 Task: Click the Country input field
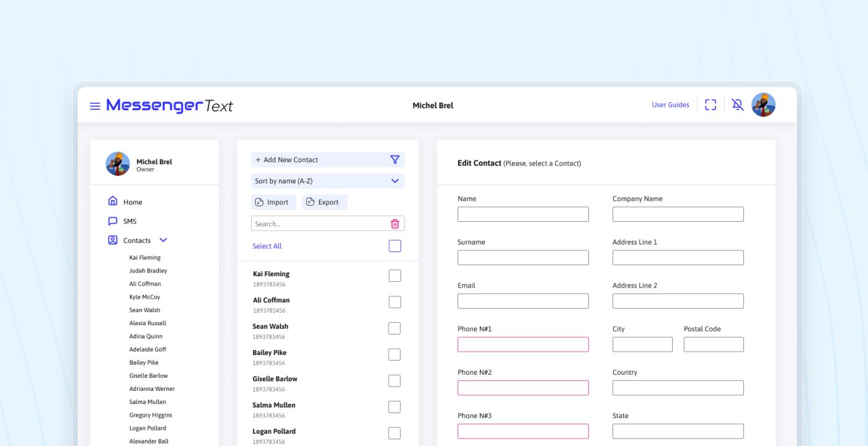pyautogui.click(x=678, y=388)
